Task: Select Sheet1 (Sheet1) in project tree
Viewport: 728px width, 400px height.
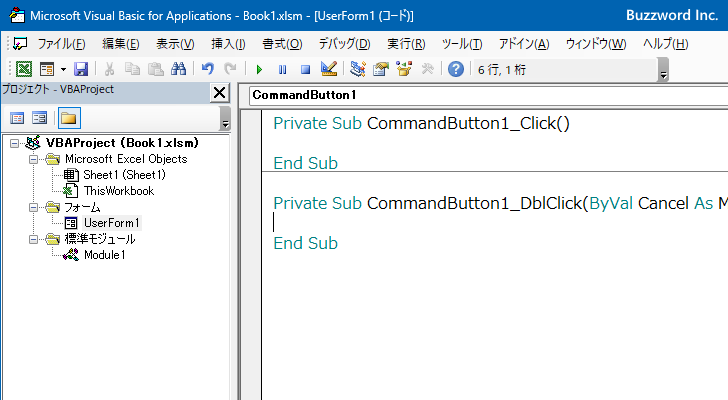Action: 124,175
